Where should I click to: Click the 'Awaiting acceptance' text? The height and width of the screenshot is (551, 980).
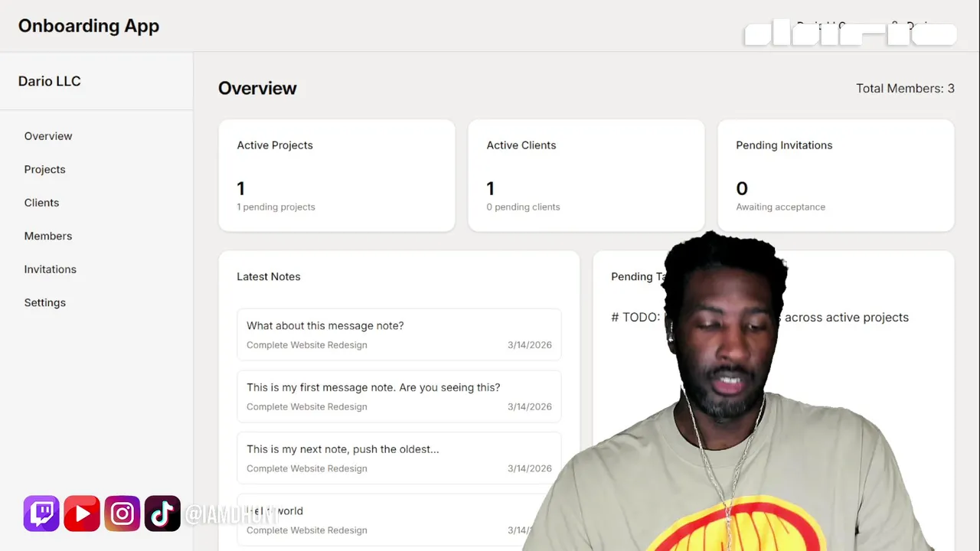point(780,207)
